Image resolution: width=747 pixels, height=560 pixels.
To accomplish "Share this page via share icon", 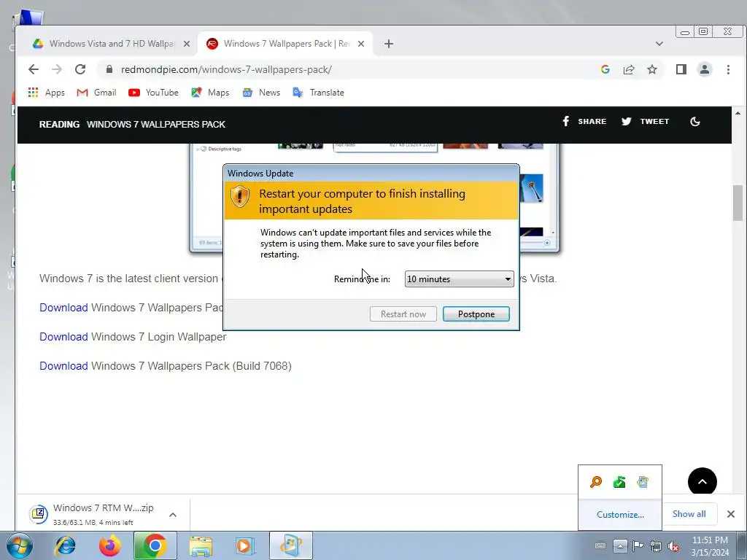I will click(629, 69).
